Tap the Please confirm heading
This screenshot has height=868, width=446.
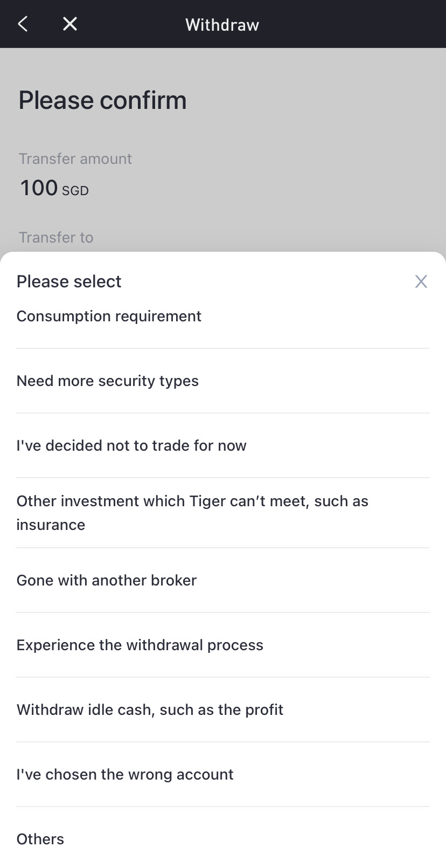coord(102,101)
